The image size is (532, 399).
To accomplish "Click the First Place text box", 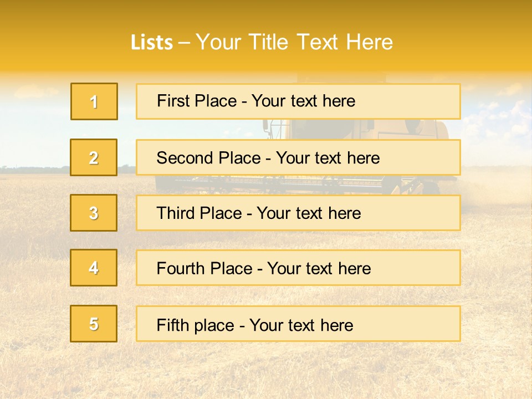I will 298,101.
